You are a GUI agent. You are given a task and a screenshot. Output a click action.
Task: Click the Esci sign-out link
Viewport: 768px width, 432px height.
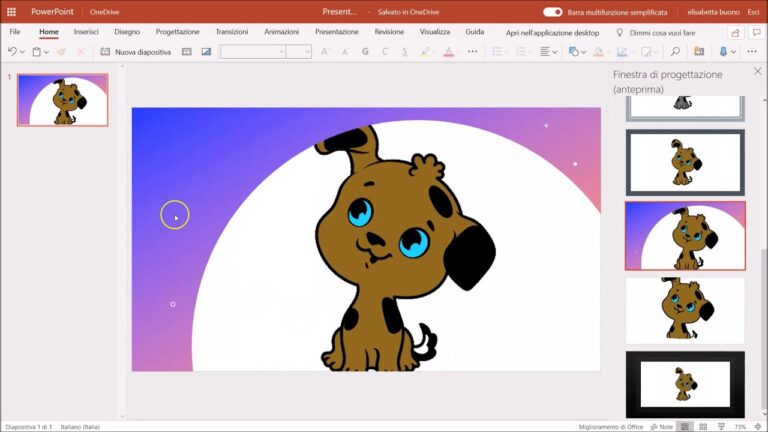tap(753, 12)
